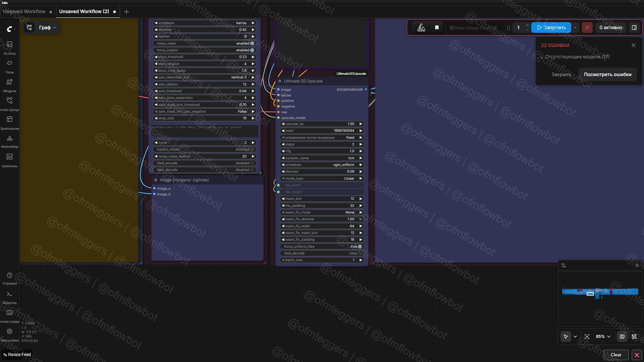Image resolution: width=644 pixels, height=362 pixels.
Task: Expand dropdown arrow next to Запустить
Action: tap(575, 27)
